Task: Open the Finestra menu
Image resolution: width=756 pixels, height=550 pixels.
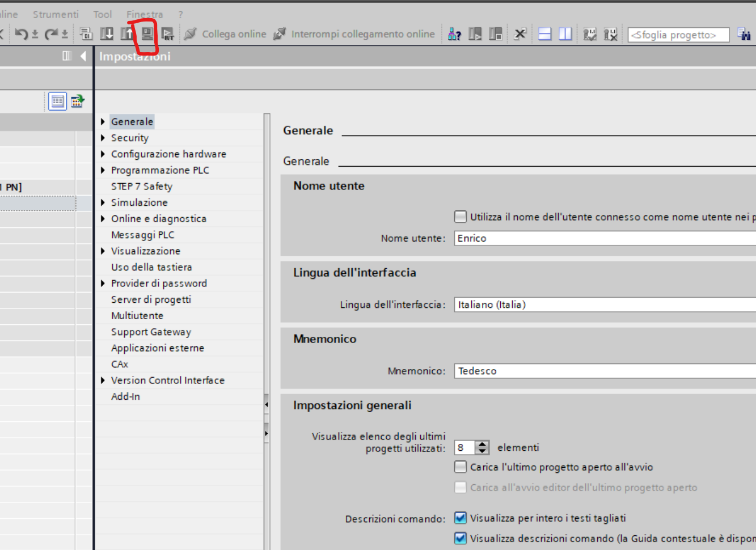Action: tap(145, 14)
